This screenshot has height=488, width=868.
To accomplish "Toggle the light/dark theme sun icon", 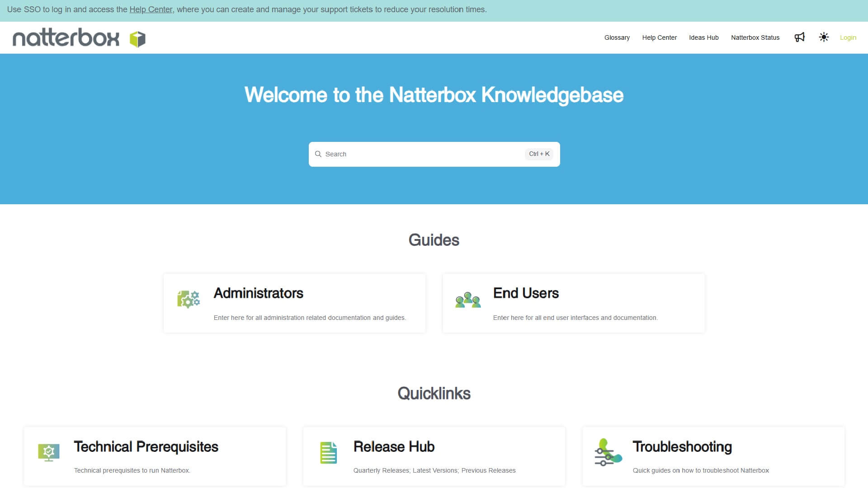I will [824, 38].
